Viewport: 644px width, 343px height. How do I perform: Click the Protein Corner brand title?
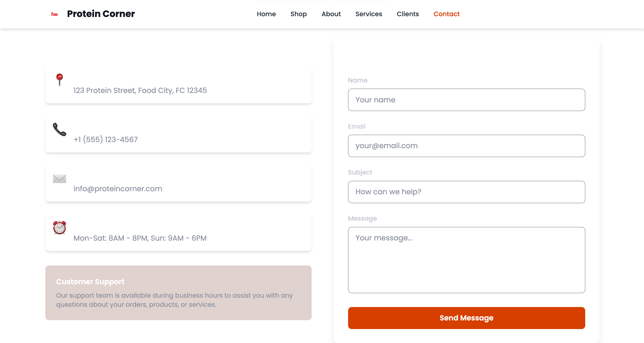click(x=101, y=14)
